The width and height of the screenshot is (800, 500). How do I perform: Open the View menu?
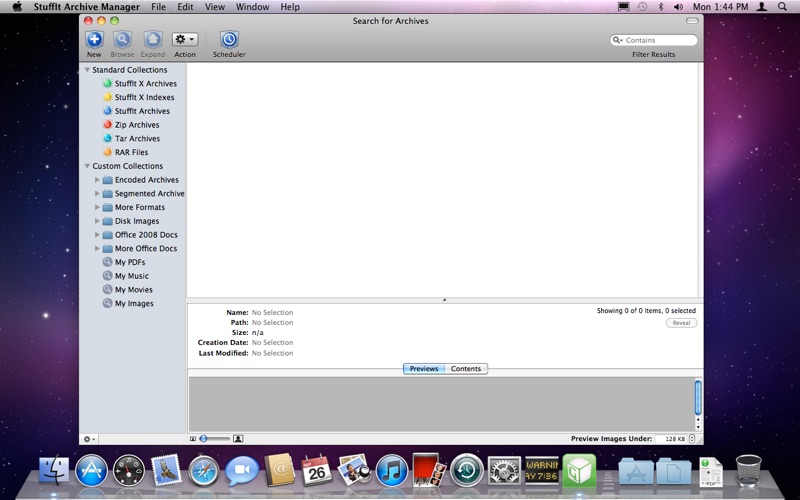[x=214, y=7]
